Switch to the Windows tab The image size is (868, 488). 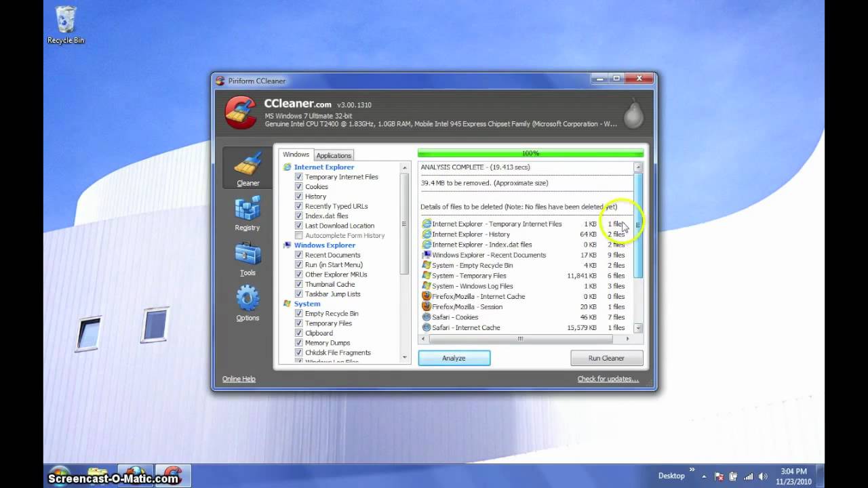tap(296, 155)
